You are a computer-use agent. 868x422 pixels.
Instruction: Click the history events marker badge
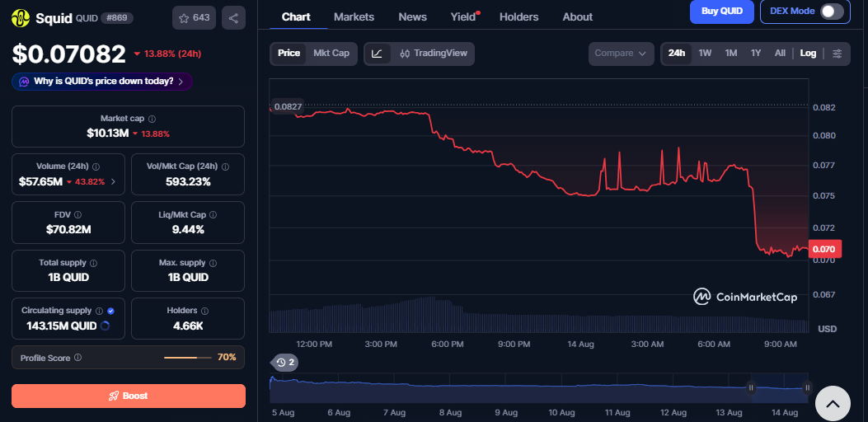(x=285, y=363)
